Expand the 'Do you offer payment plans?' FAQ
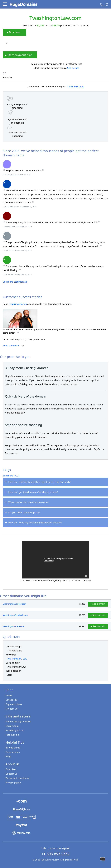Viewport: 111px width, 868px height. coord(56,512)
